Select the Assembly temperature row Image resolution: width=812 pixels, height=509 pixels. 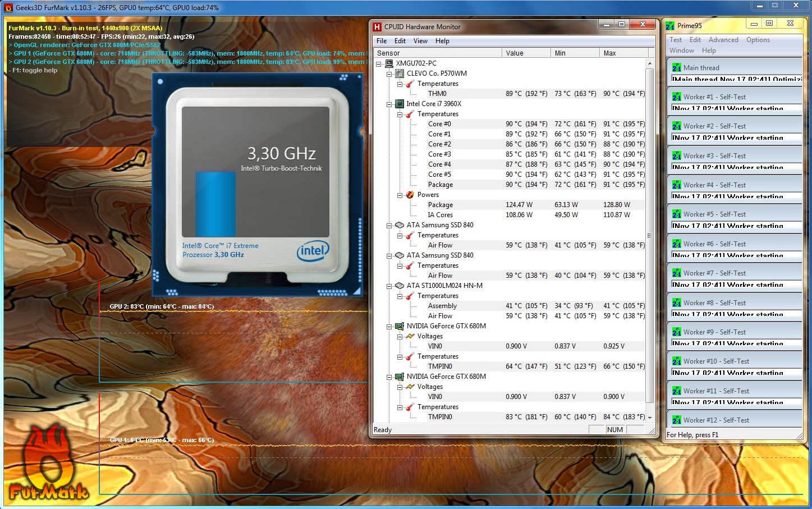click(536, 306)
